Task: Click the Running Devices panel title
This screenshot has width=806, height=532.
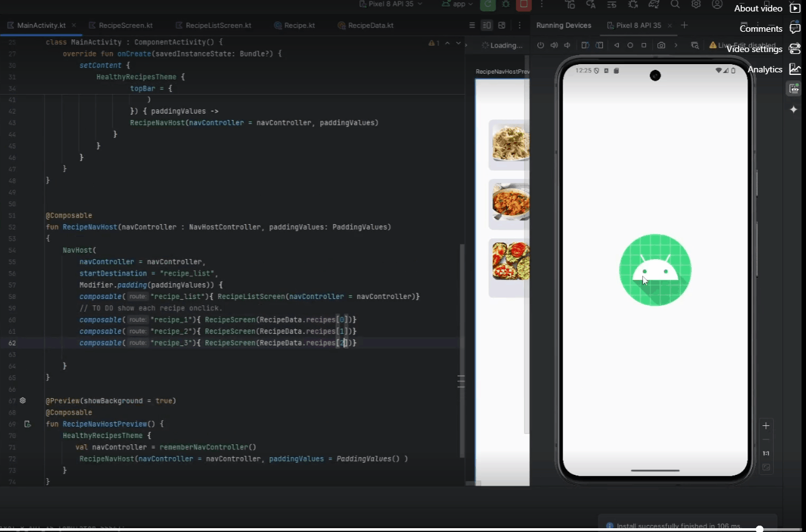Action: [x=563, y=25]
